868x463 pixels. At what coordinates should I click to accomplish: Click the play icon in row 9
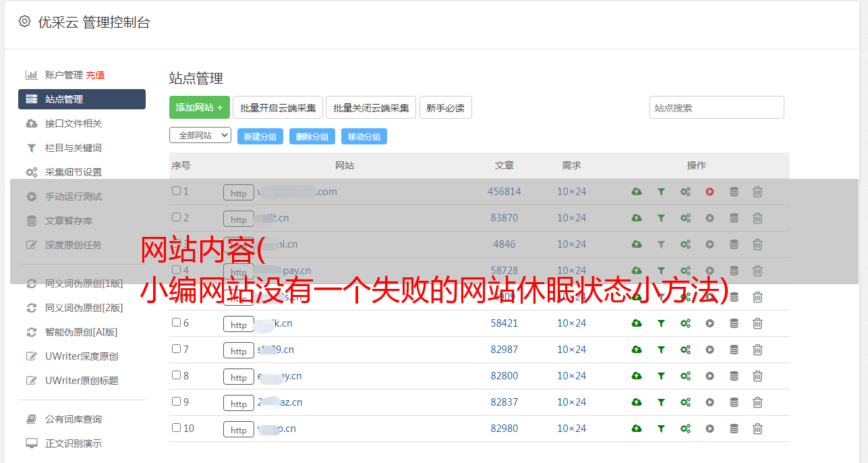click(710, 402)
